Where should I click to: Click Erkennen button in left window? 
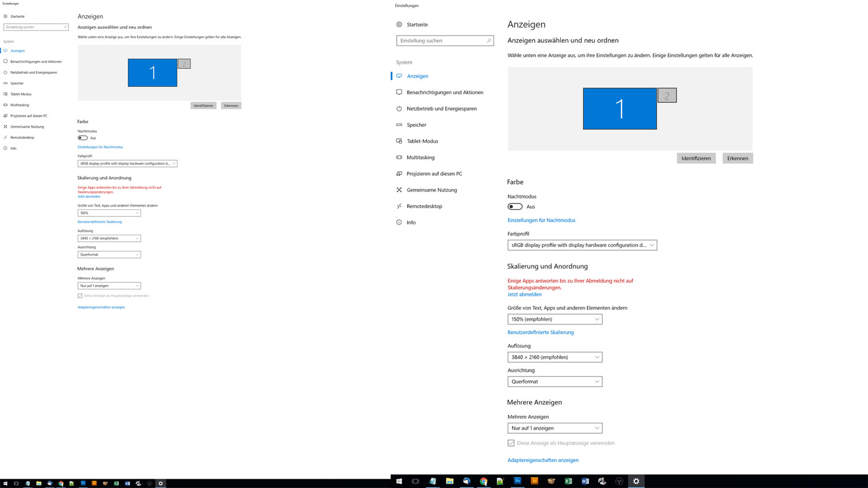pos(231,105)
